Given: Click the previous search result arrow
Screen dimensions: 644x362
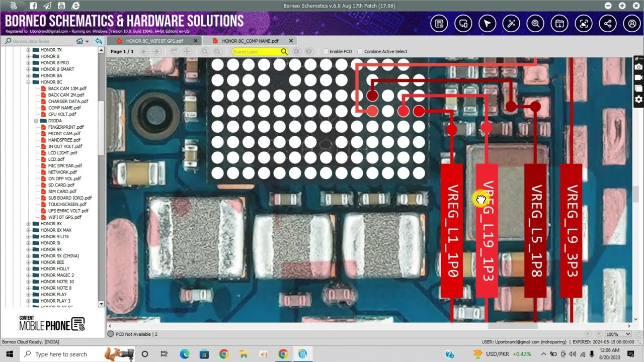Looking at the screenshot, I should [x=297, y=51].
